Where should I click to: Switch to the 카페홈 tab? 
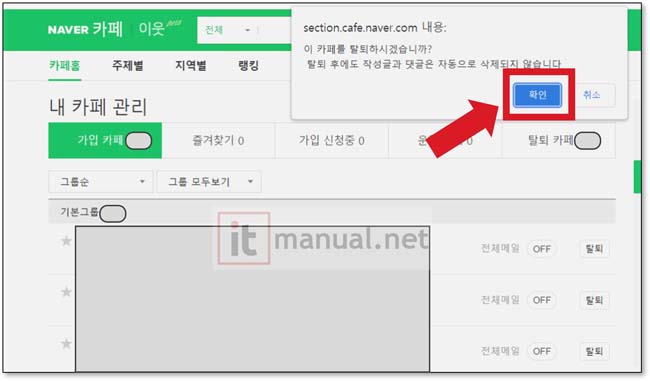[64, 66]
